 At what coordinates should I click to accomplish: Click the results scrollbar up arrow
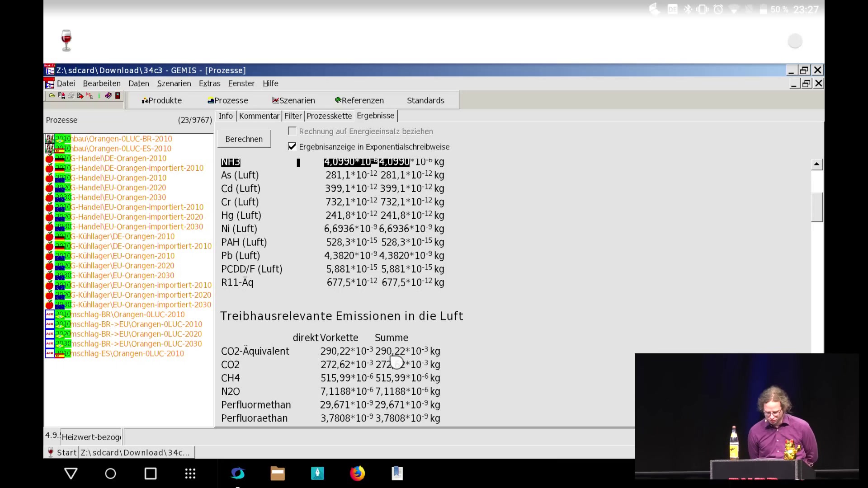click(816, 164)
